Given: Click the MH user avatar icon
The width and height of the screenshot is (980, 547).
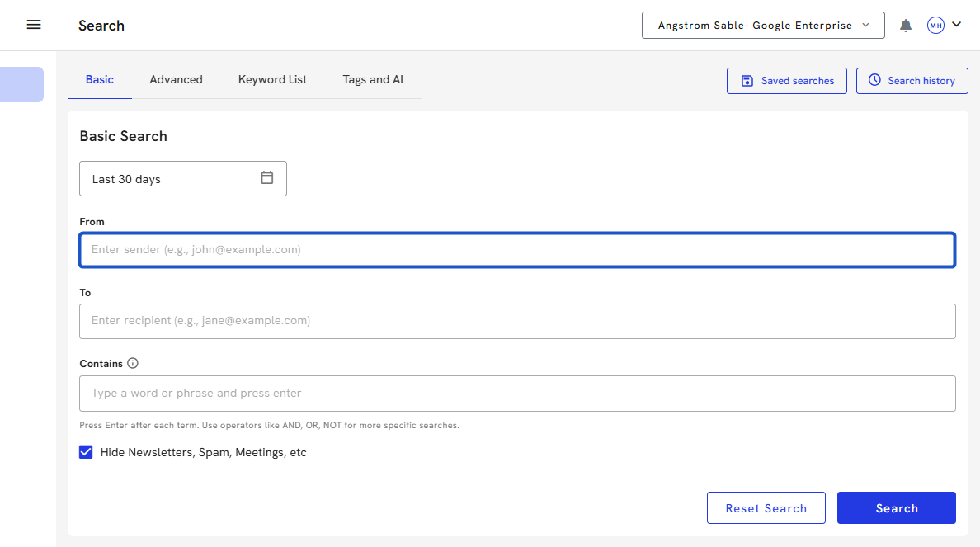Looking at the screenshot, I should [935, 26].
